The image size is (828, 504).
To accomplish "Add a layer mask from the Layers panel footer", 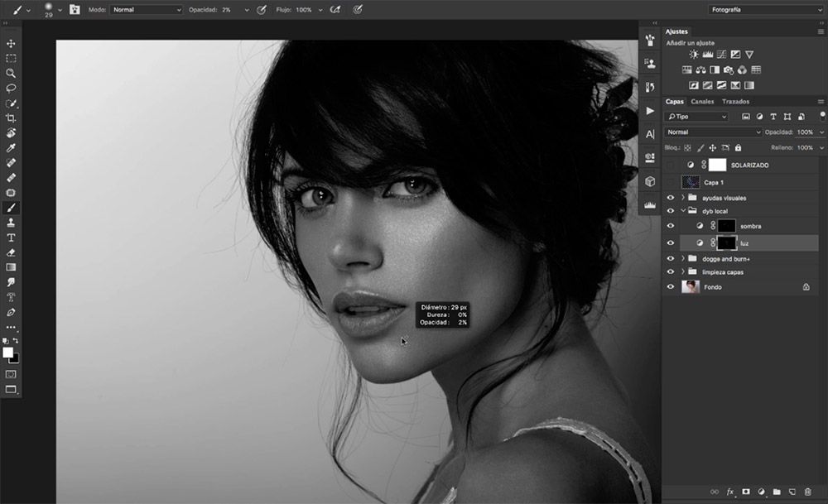I will coord(745,492).
